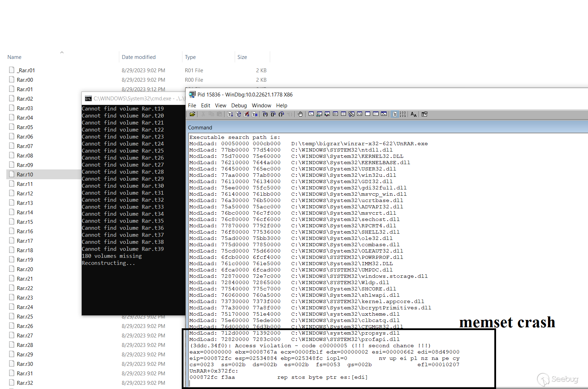Screen dimensions: 588x389
Task: Open the Window menu
Action: (261, 106)
